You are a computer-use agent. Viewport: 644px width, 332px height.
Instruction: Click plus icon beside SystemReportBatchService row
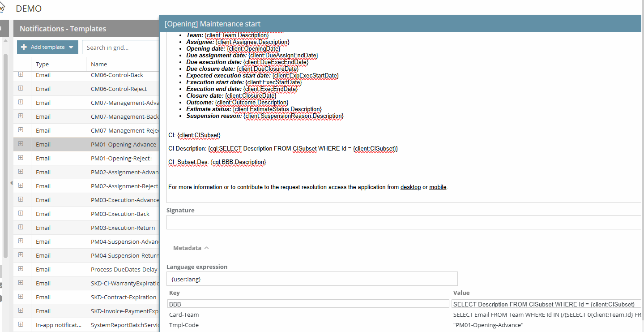click(21, 324)
